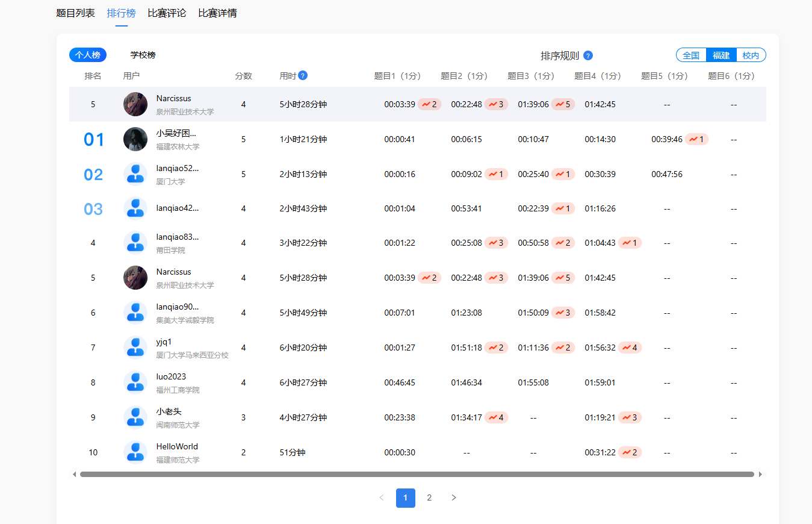The image size is (812, 524).
Task: Go to previous page using left chevron
Action: point(382,498)
